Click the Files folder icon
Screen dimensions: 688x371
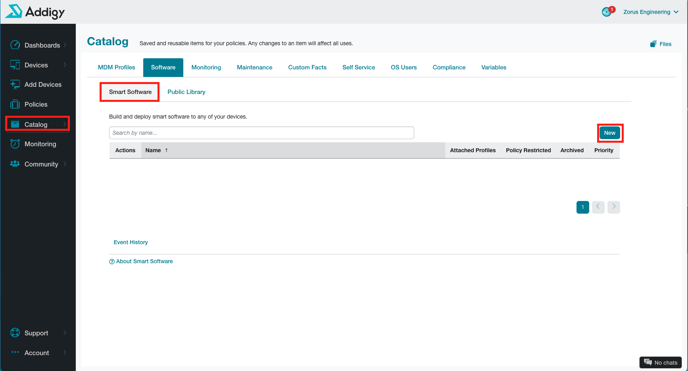[x=653, y=44]
